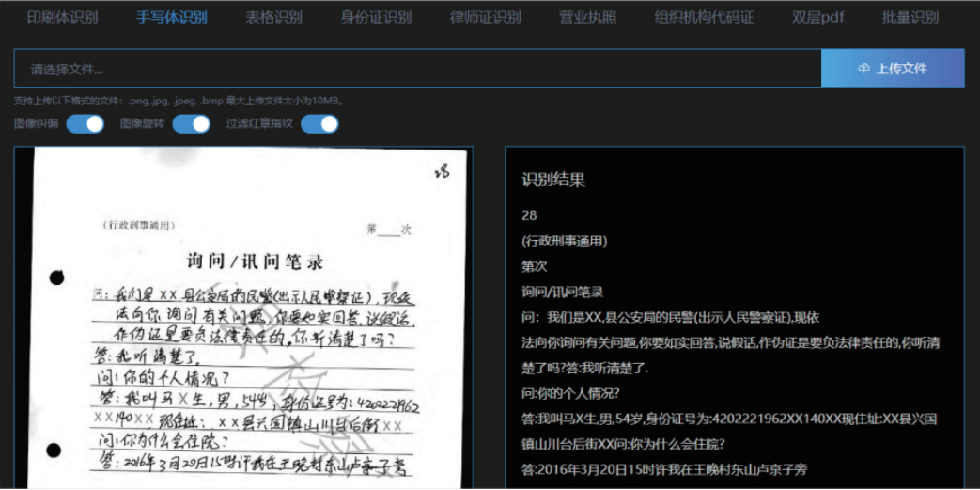Toggle the 图像纠偏 switch

85,123
